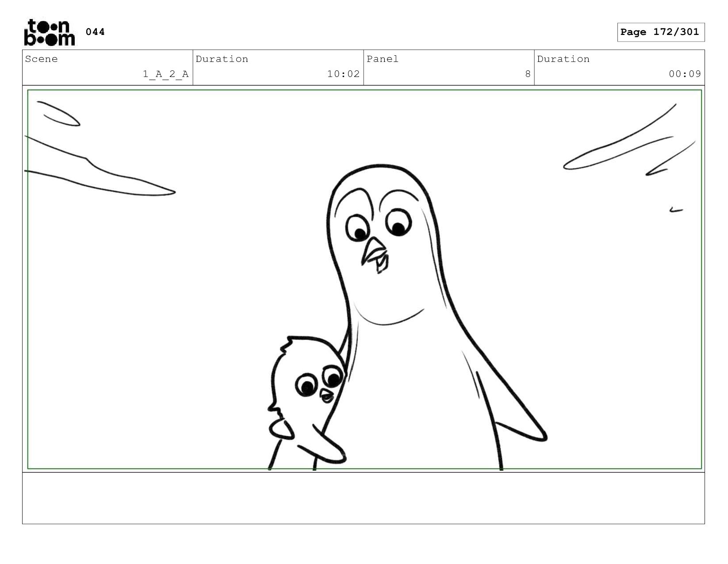Viewport: 728px width, 564px height.
Task: Select scene name 1_A_2_A
Action: pos(166,74)
